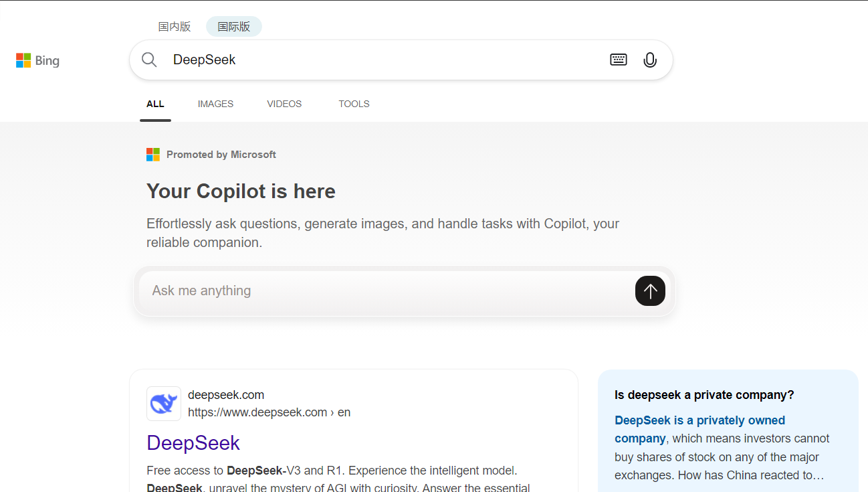The image size is (868, 492).
Task: Click Promoted by Microsoft label
Action: [x=221, y=155]
